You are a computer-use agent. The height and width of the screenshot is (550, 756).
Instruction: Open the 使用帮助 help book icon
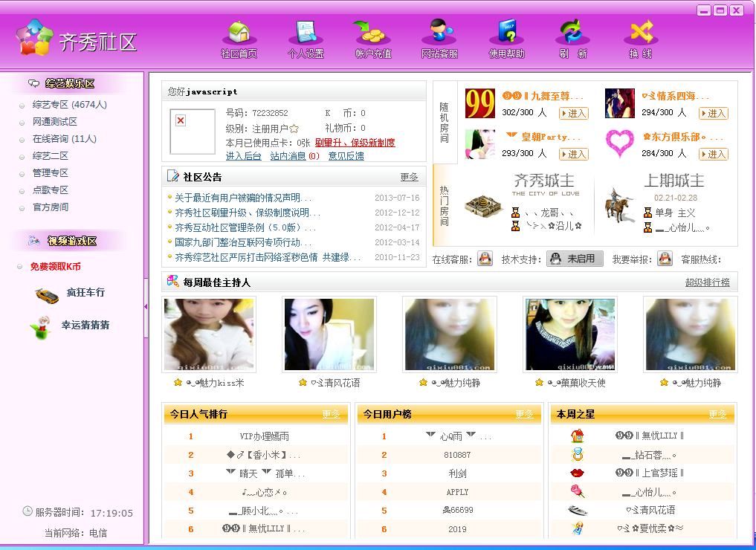click(x=506, y=32)
